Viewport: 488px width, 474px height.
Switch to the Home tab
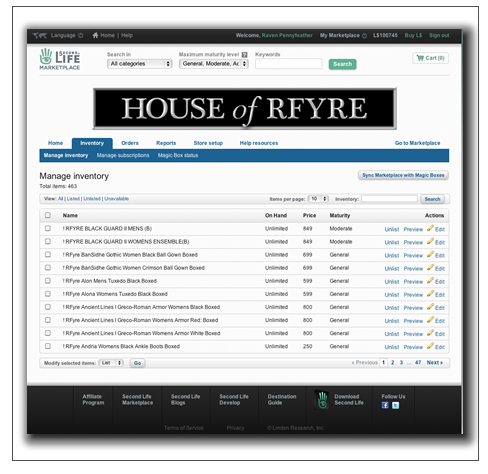pos(55,143)
